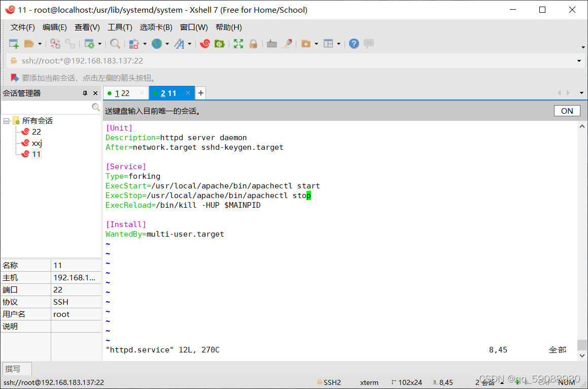
Task: Expand the layout icon dropdown arrow
Action: click(338, 44)
